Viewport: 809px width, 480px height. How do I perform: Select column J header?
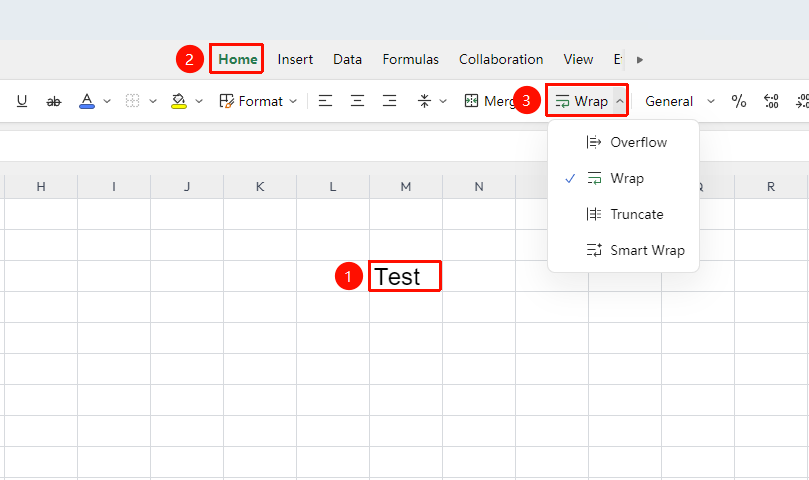click(x=187, y=186)
